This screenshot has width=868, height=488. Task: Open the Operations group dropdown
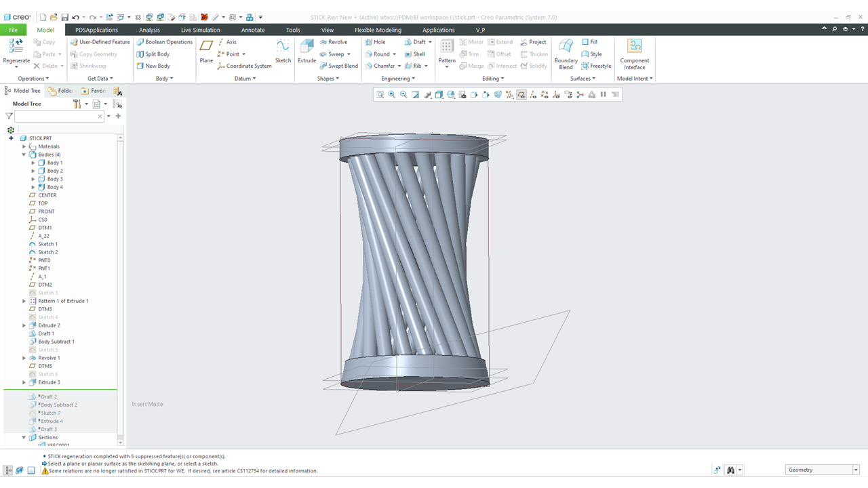tap(33, 79)
